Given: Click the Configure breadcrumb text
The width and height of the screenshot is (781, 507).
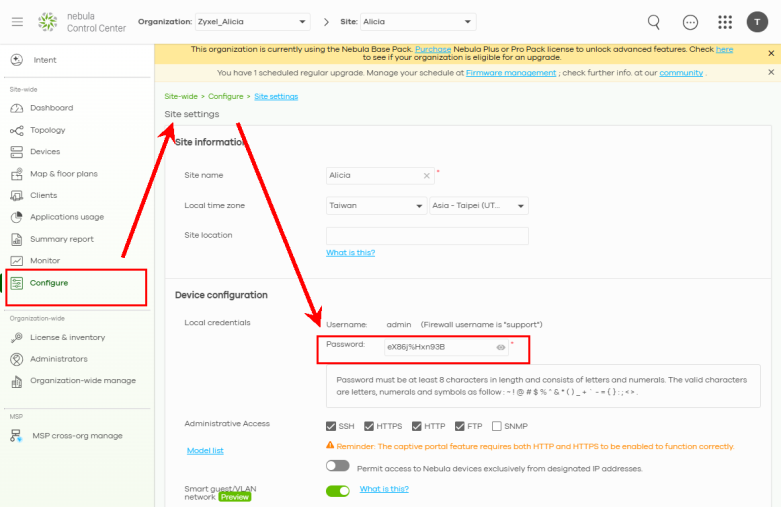Looking at the screenshot, I should (226, 97).
